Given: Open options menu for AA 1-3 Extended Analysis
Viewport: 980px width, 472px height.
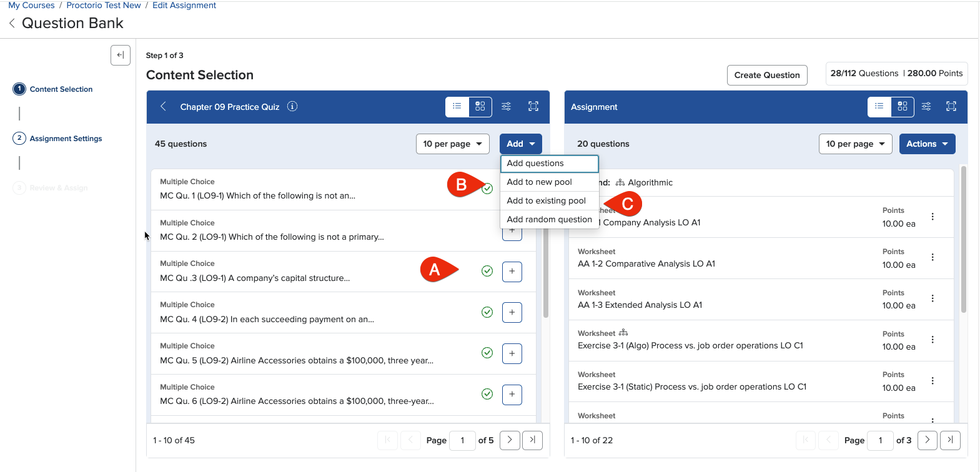Looking at the screenshot, I should tap(933, 298).
